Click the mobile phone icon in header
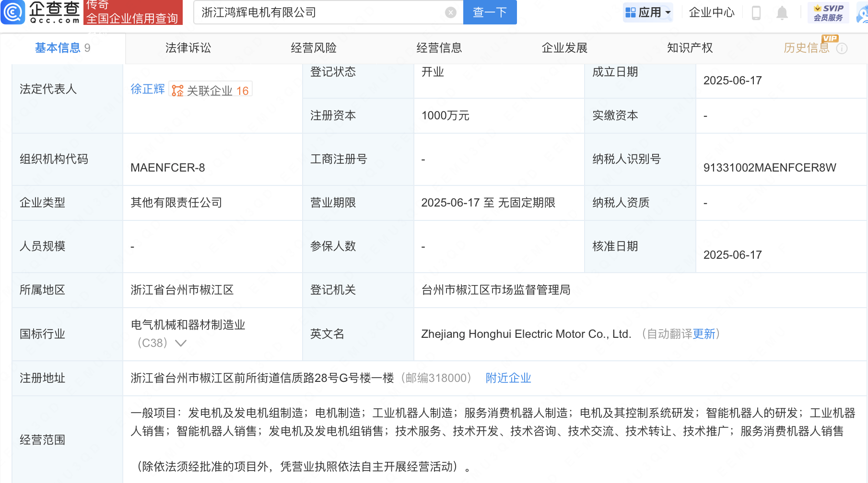This screenshot has width=868, height=483. coord(757,13)
